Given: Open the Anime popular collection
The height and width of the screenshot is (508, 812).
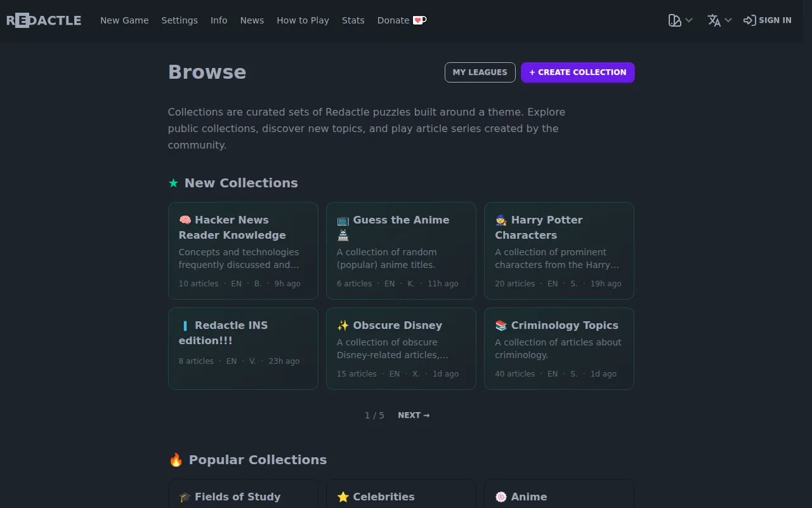Looking at the screenshot, I should click(x=559, y=494).
